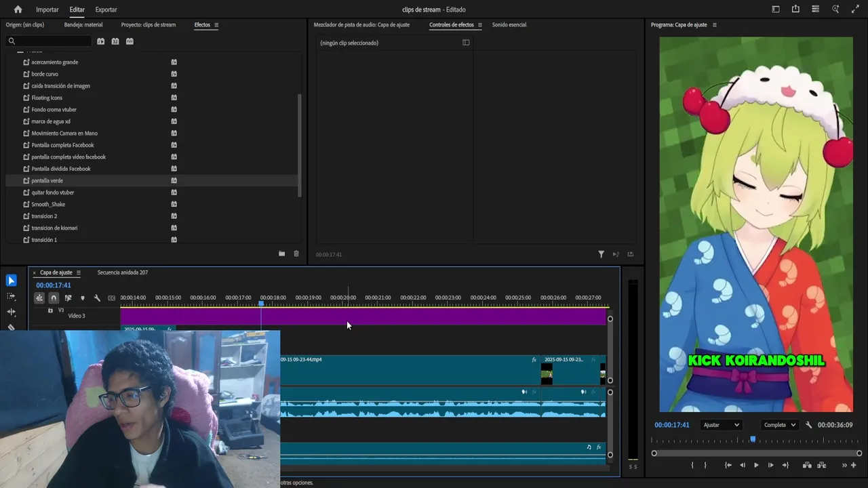This screenshot has height=488, width=868.
Task: Toggle captions track CC button
Action: 112,298
